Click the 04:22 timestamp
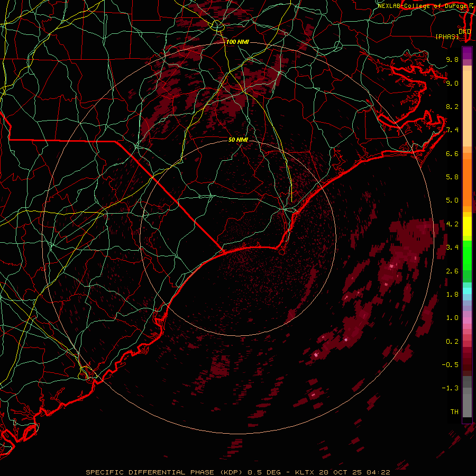The image size is (476, 476). pos(378,472)
